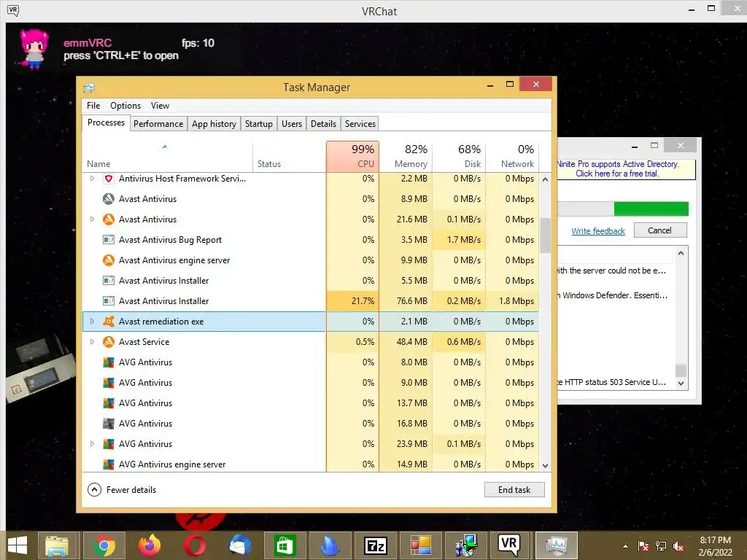Click the Ninite green progress bar
This screenshot has width=747, height=560.
pos(651,209)
